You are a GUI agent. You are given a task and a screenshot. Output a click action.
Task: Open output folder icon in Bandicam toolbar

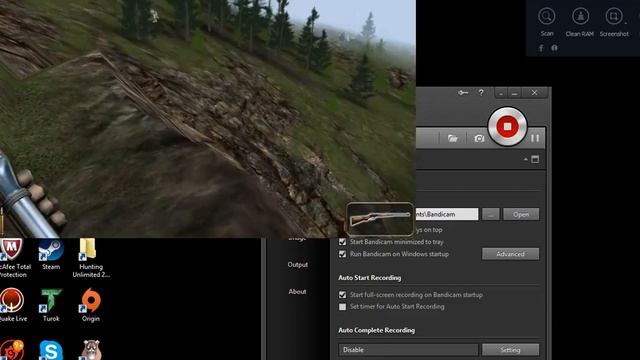click(452, 139)
